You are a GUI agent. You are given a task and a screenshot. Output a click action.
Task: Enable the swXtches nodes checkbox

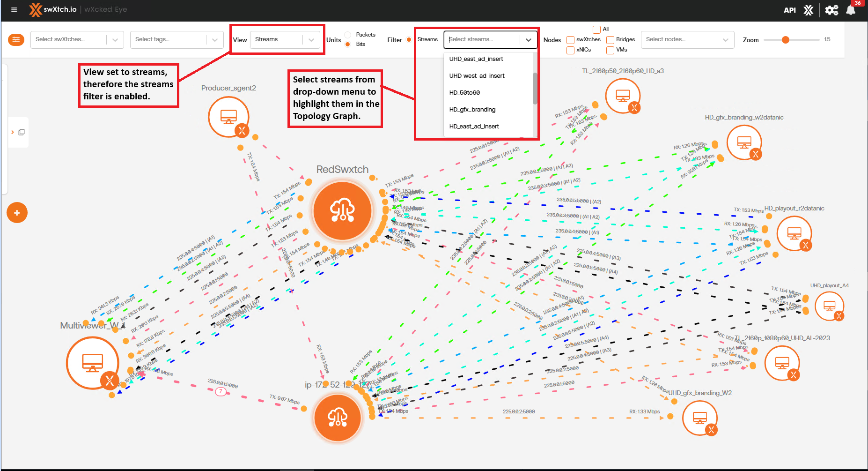click(570, 40)
